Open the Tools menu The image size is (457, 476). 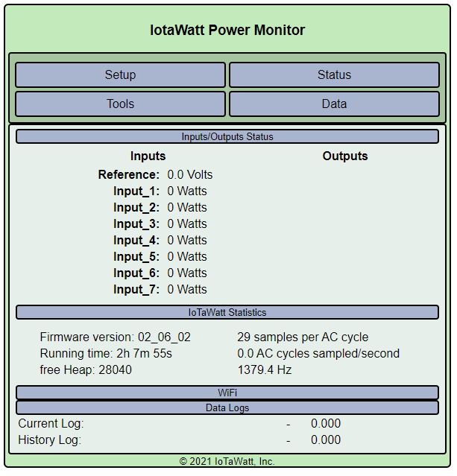[x=121, y=104]
